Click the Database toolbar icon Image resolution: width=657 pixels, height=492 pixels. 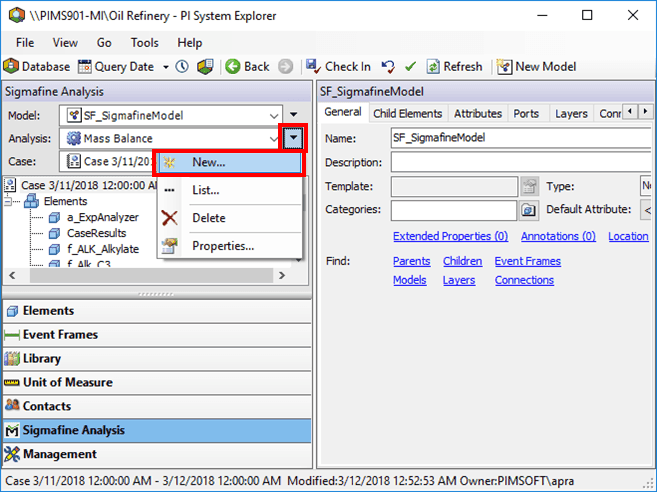(x=11, y=66)
